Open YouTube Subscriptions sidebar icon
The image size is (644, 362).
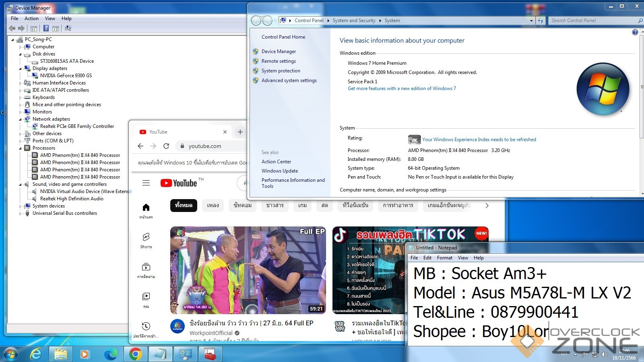(146, 267)
